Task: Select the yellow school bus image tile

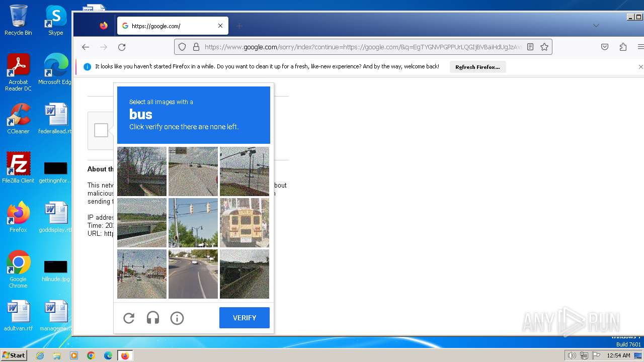Action: (245, 223)
